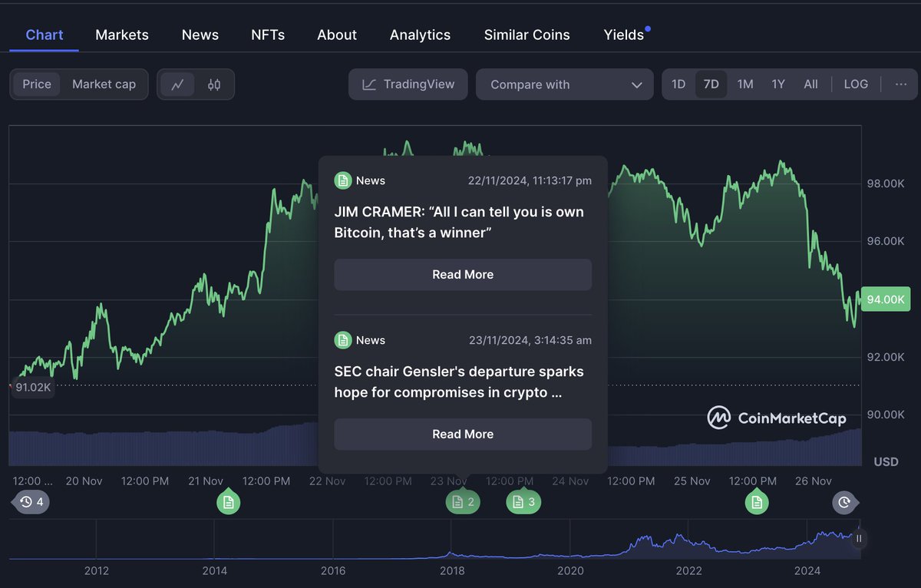Set chart range to 1M
The image size is (921, 588).
(x=745, y=84)
